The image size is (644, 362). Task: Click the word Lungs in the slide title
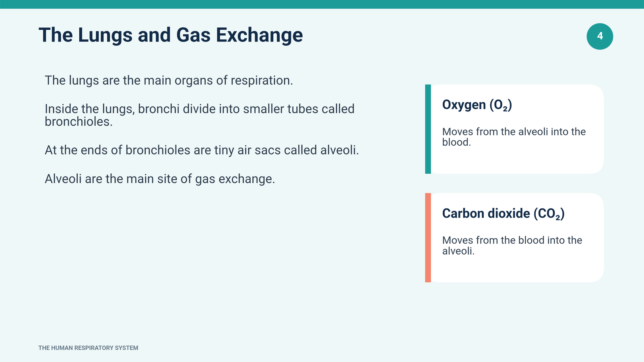(105, 35)
